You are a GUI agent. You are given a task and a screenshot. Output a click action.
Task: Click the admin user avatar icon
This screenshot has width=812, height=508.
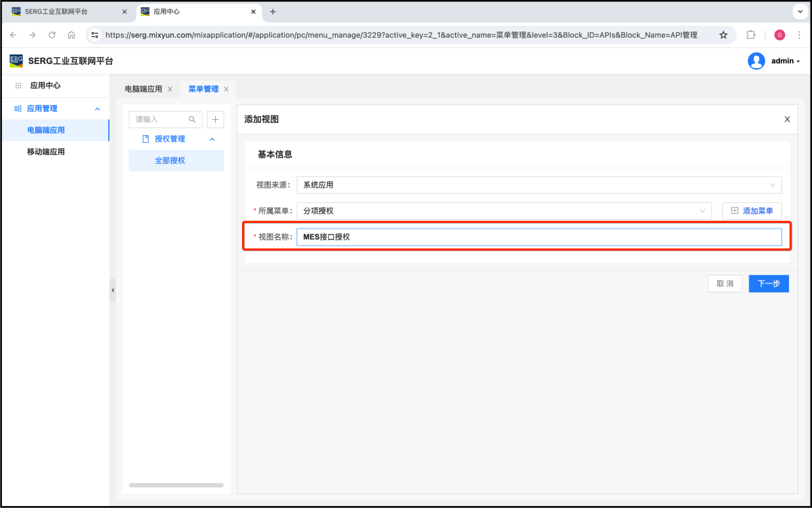click(x=756, y=61)
